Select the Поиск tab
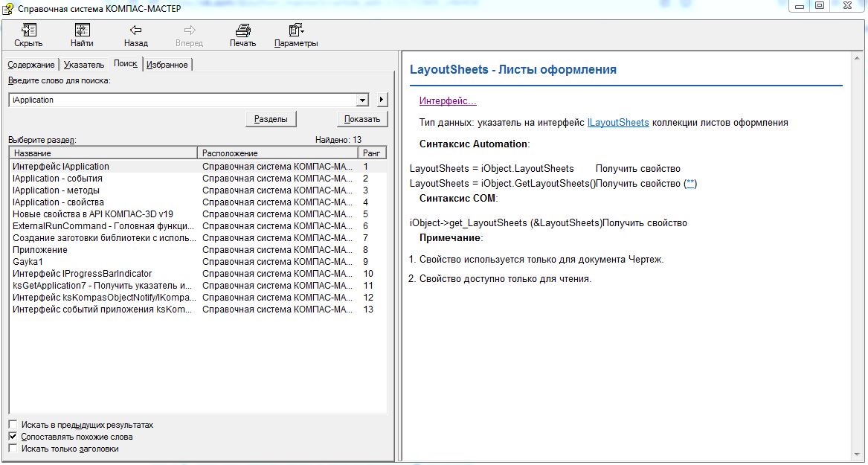The height and width of the screenshot is (465, 868). [x=126, y=64]
